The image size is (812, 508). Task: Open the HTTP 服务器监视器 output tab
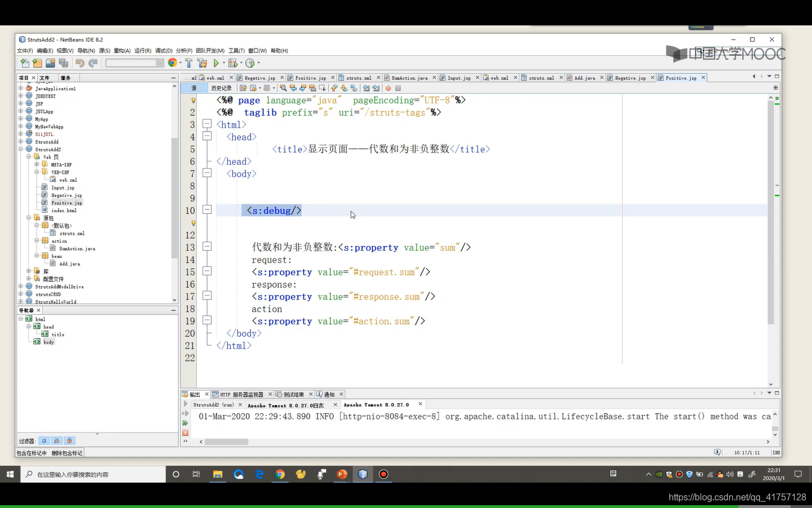click(241, 395)
